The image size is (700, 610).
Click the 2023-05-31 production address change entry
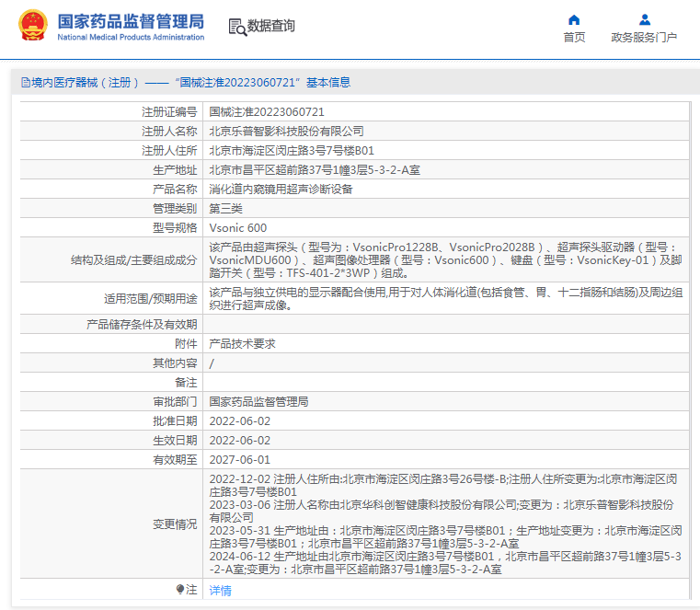[x=445, y=537]
